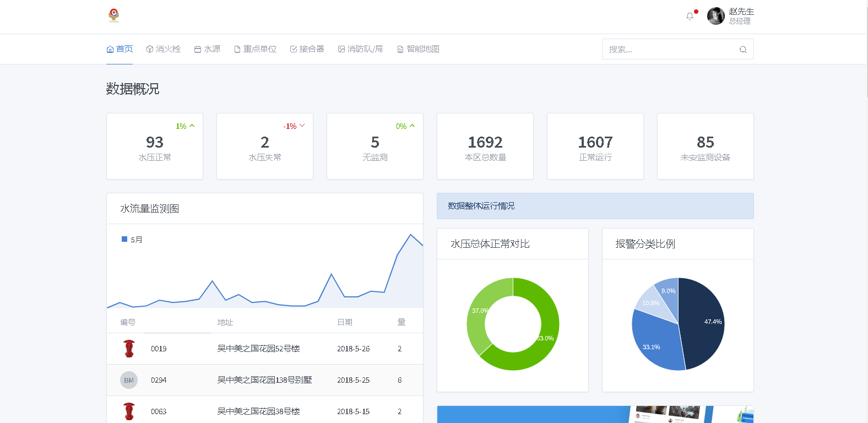Open the 消火栓 navigation tab

(164, 49)
